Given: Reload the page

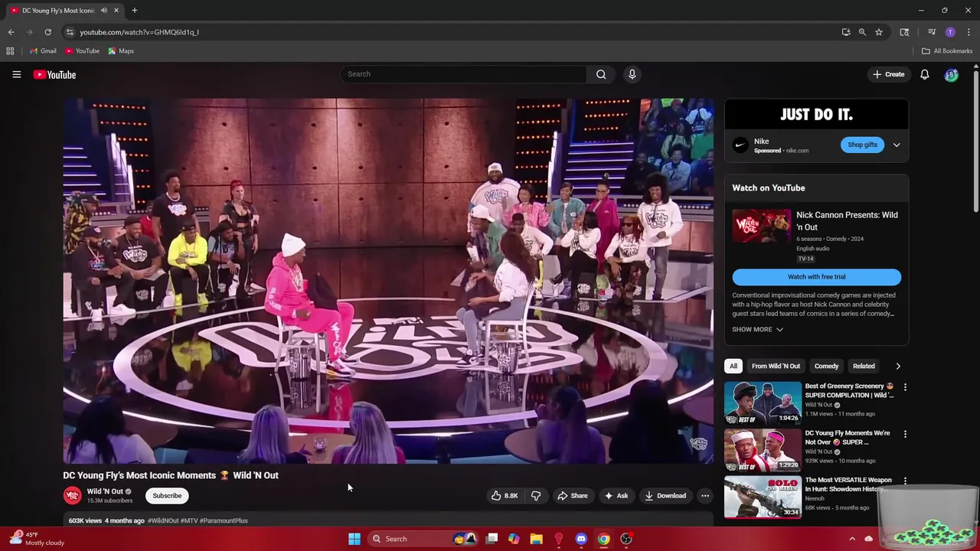Looking at the screenshot, I should [47, 32].
